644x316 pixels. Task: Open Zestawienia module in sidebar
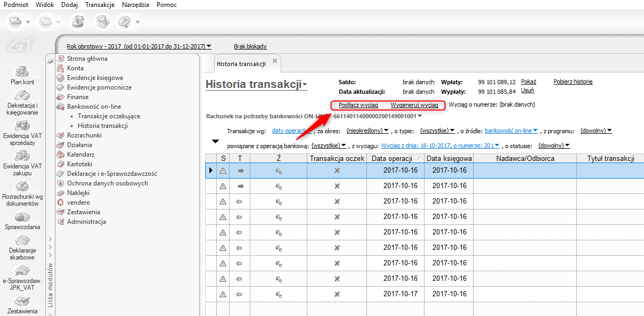point(22,305)
